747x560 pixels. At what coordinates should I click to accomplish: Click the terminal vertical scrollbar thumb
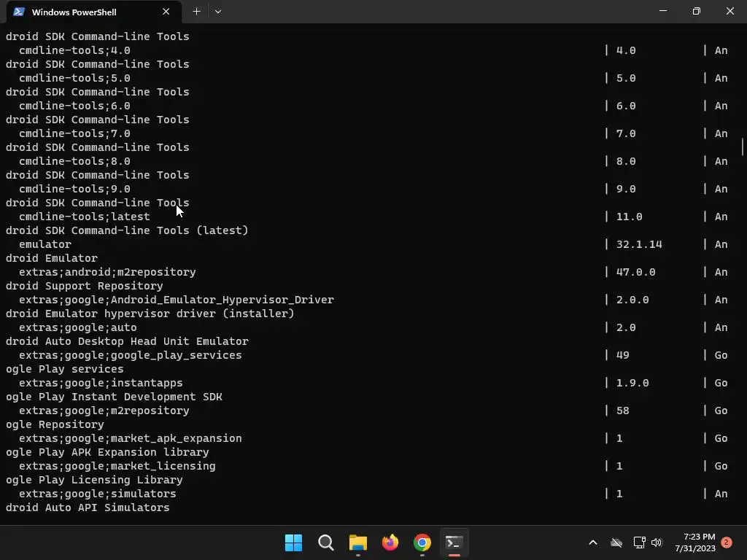coord(742,147)
